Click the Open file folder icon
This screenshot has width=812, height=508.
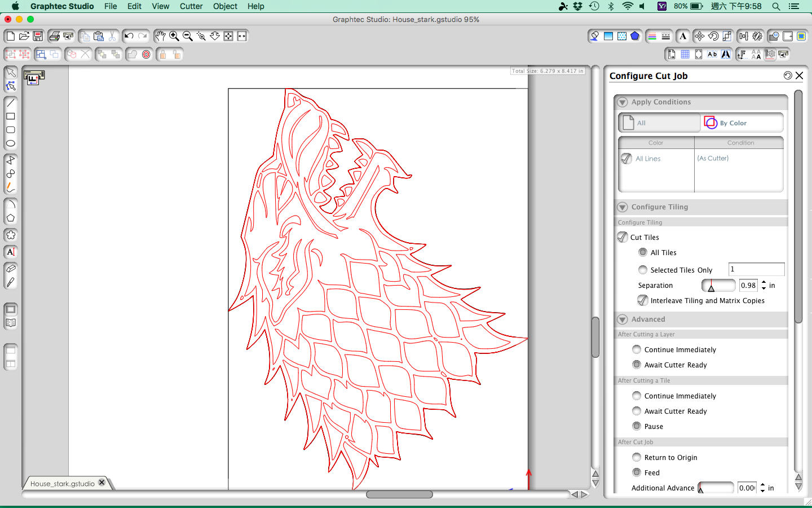24,36
